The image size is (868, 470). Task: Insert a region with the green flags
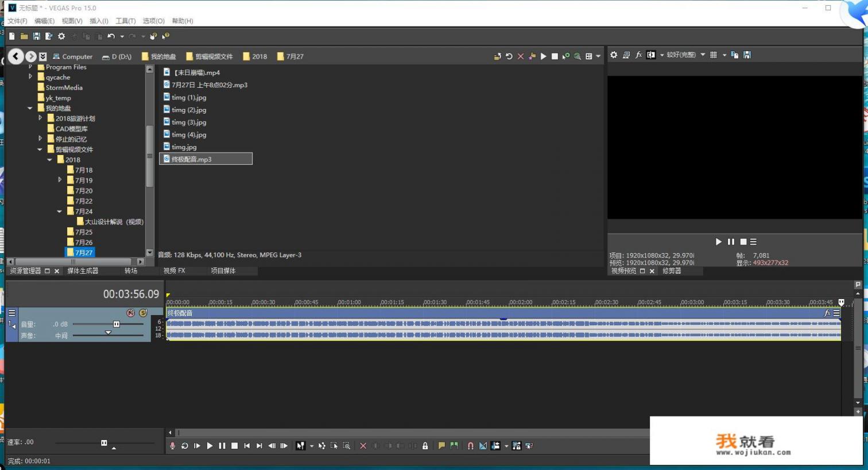[454, 446]
